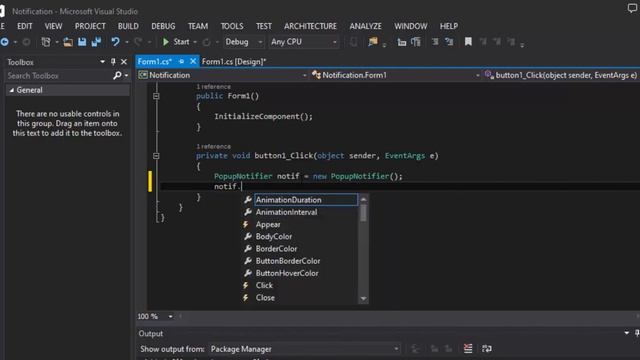Open the TOOLS menu

coord(232,26)
